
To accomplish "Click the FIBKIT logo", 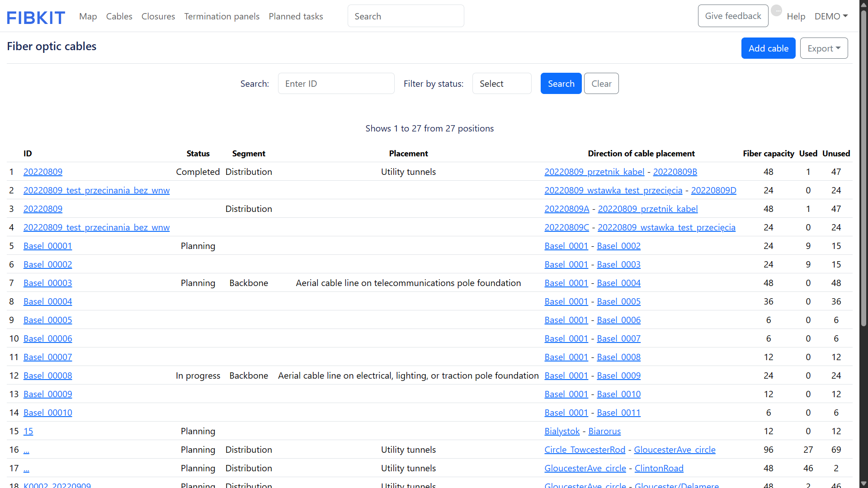I will (x=36, y=17).
